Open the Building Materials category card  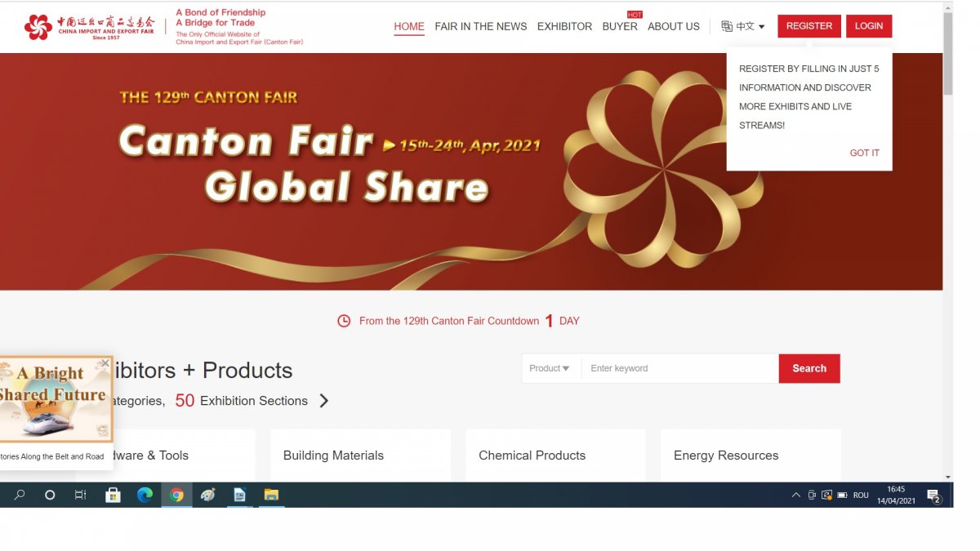(x=360, y=455)
